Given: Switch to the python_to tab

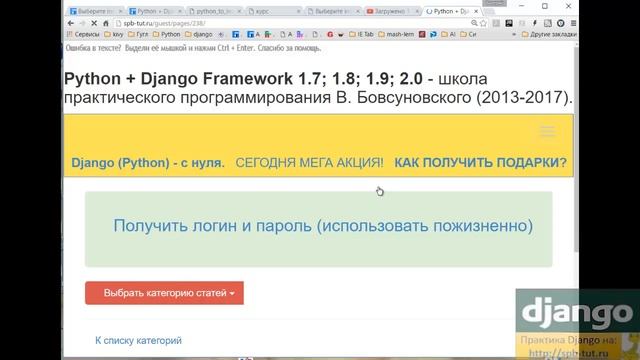Looking at the screenshot, I should click(215, 11).
